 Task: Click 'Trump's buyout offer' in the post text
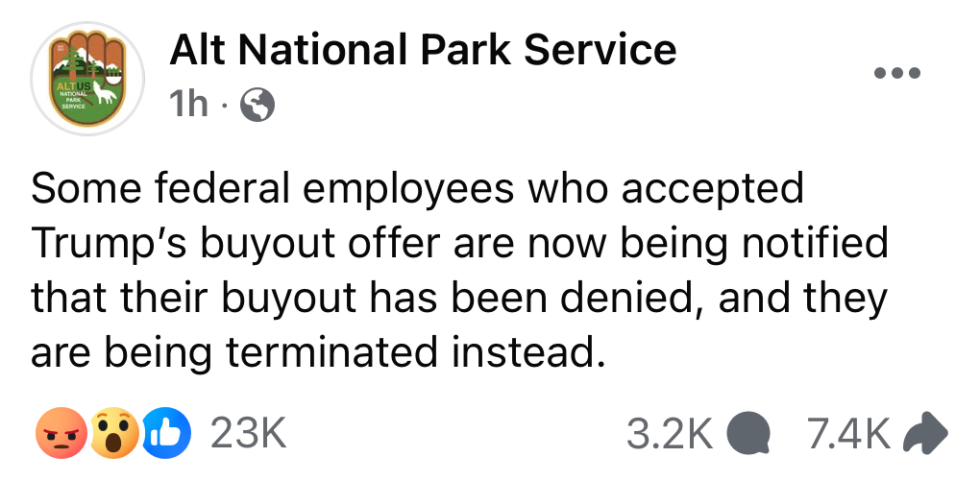coord(235,244)
